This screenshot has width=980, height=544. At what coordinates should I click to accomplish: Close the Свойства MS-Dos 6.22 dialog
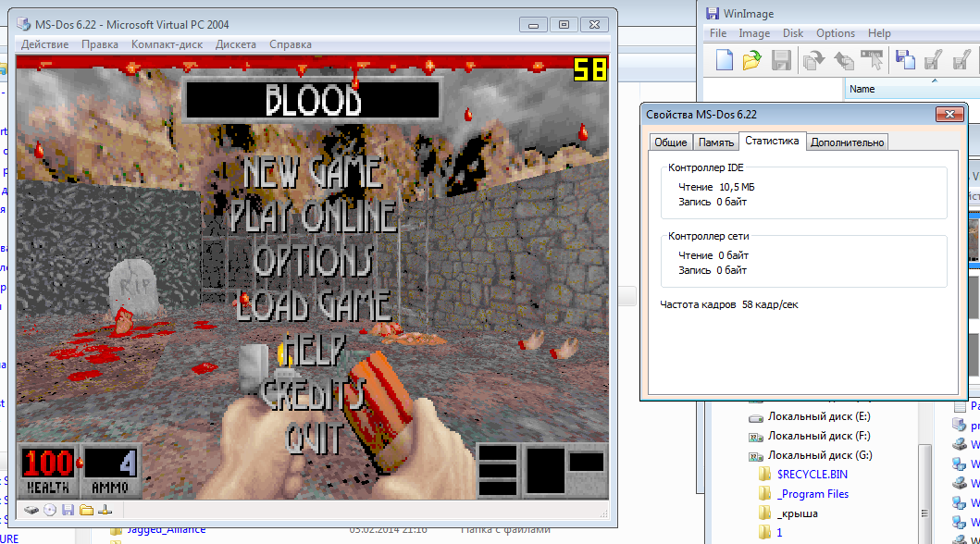(x=949, y=115)
